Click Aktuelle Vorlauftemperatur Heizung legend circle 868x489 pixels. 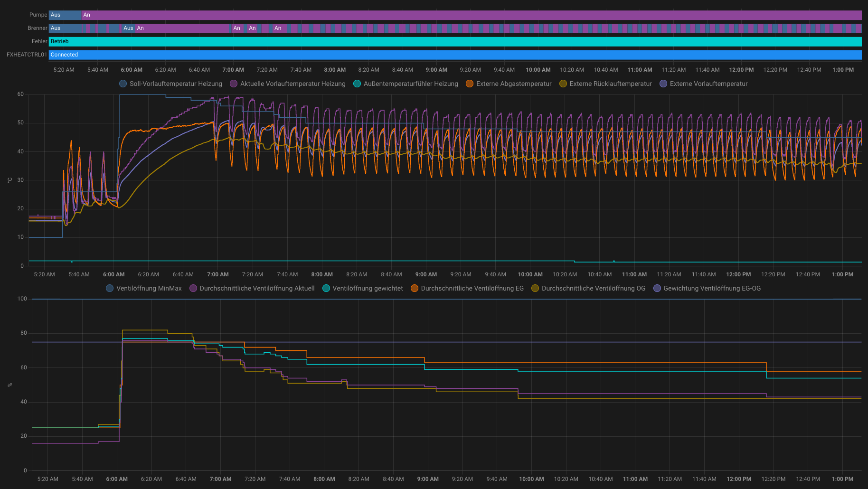(x=234, y=84)
